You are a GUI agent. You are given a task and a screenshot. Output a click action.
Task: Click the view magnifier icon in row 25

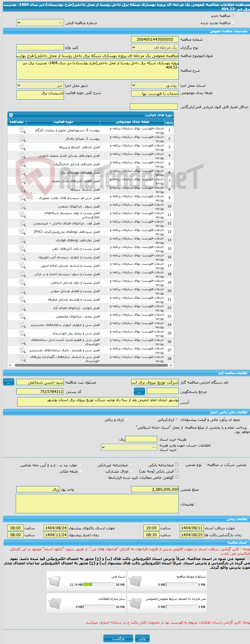coord(22,333)
